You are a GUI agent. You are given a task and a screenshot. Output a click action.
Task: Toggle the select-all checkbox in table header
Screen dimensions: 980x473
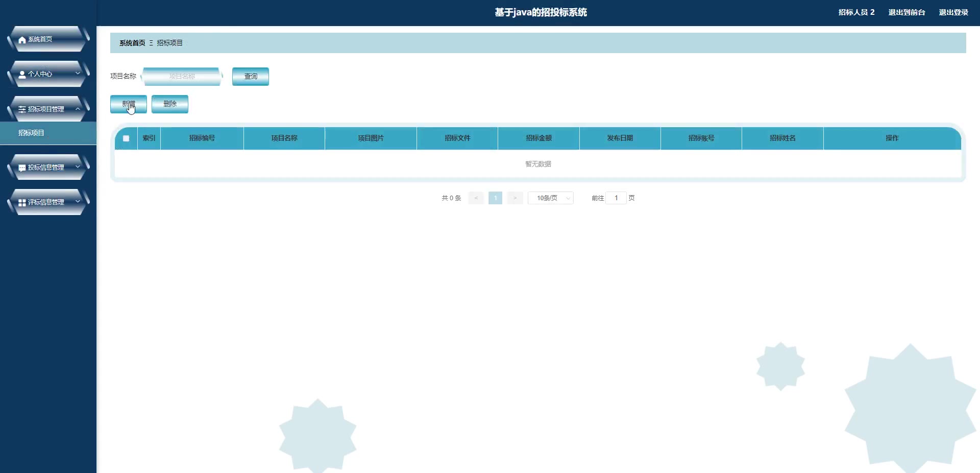(126, 138)
